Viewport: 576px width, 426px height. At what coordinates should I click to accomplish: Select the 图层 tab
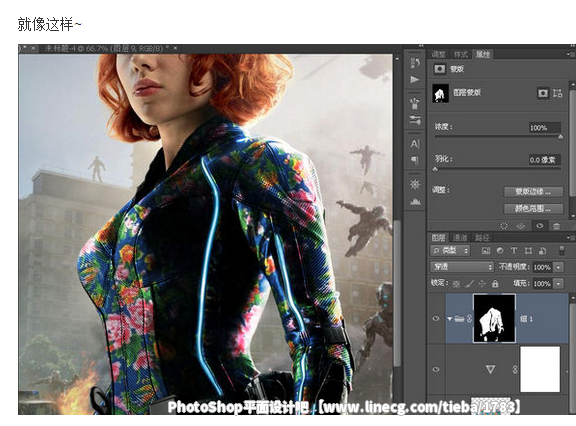click(x=439, y=238)
